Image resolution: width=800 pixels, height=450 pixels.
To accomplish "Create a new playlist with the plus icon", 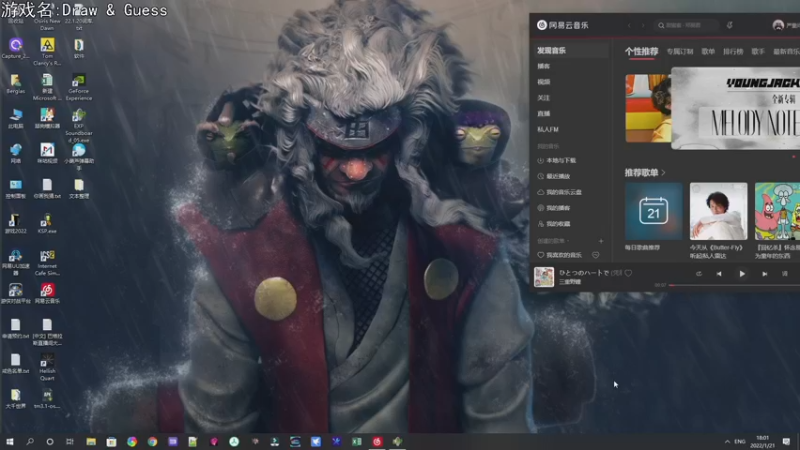I will (x=601, y=241).
